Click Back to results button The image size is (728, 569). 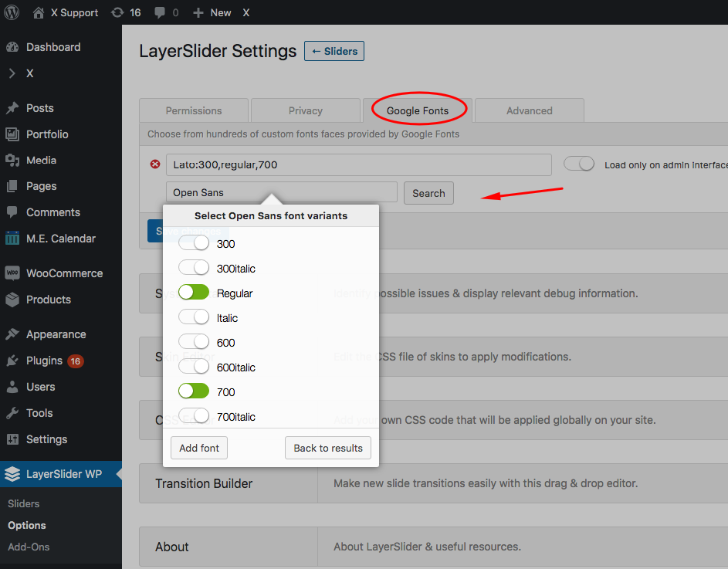click(328, 448)
